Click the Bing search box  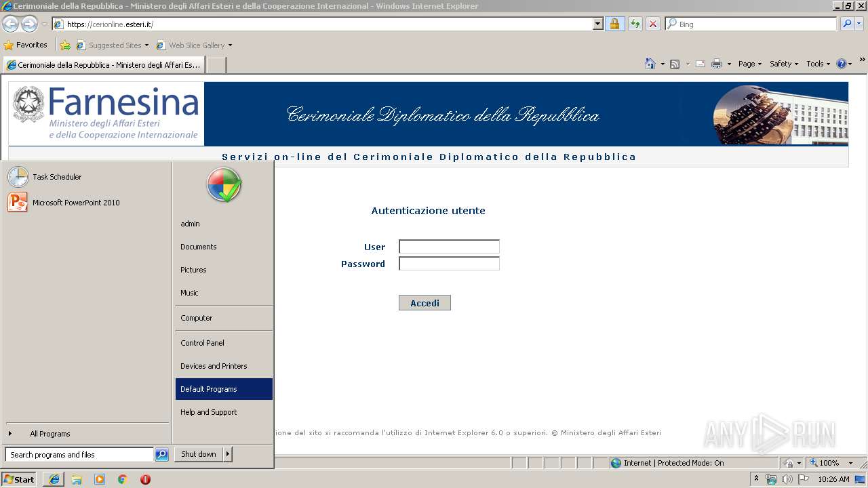click(x=751, y=24)
